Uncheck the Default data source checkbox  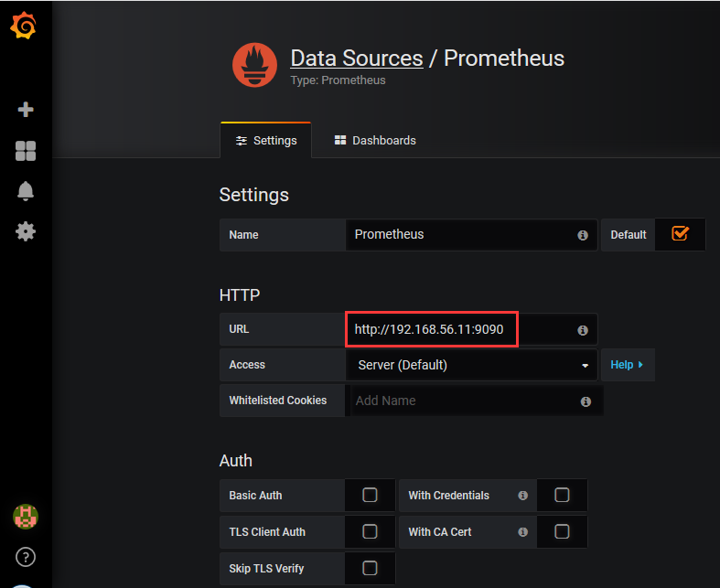point(680,233)
